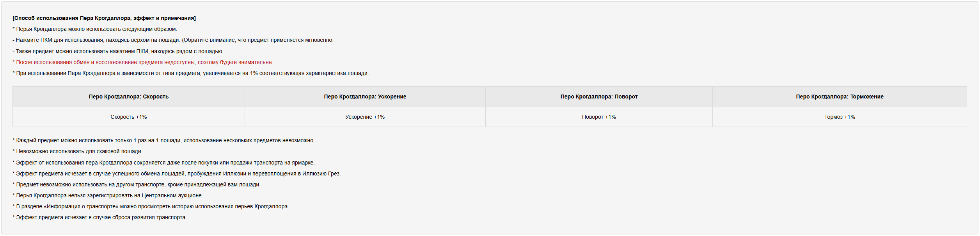Click the line starting "Нажмите ПКМ для использования"
The image size is (980, 236).
coord(173,40)
